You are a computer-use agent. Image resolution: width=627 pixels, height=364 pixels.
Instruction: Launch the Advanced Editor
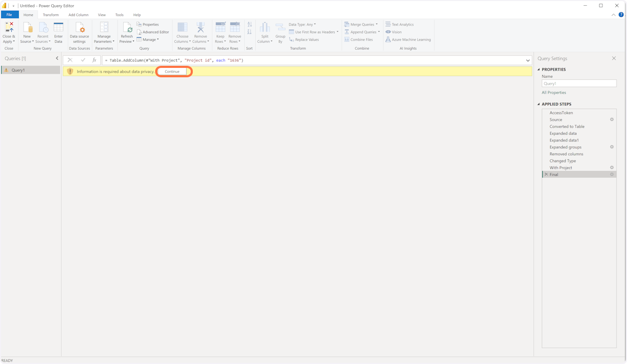[153, 32]
